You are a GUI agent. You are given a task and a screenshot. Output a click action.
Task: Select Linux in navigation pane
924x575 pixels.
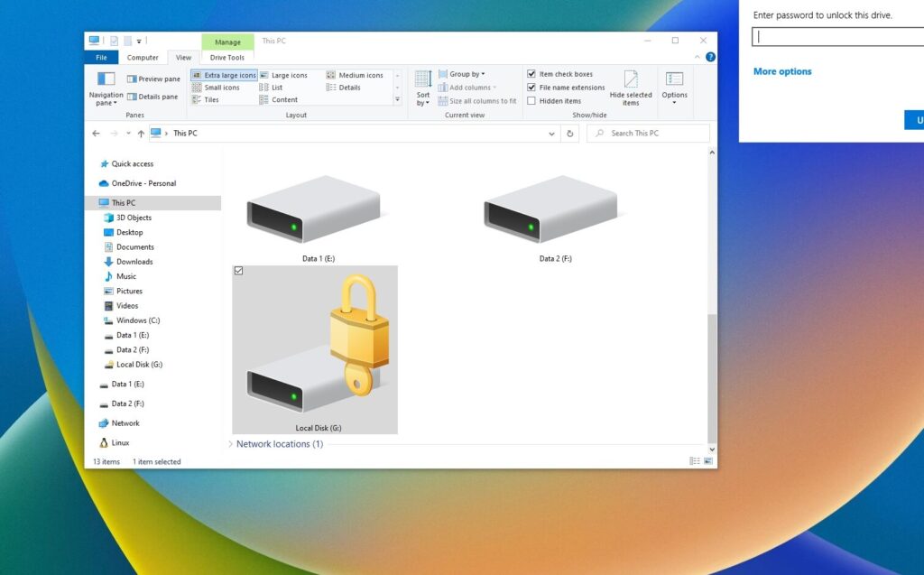pos(120,443)
